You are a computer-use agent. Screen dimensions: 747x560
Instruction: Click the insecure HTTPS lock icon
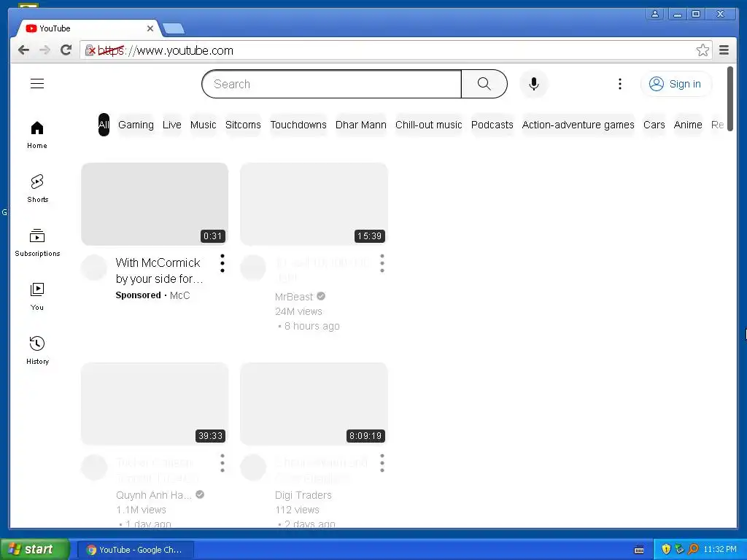(x=90, y=50)
